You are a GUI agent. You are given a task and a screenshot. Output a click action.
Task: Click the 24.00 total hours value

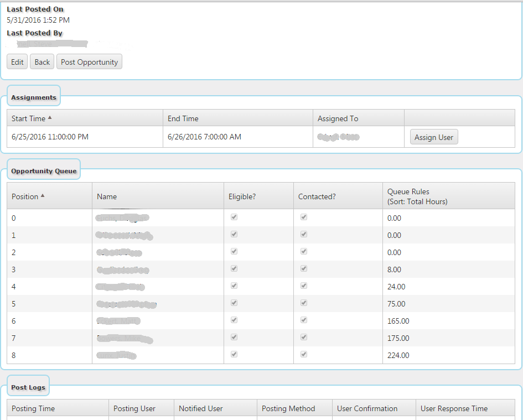pos(396,287)
